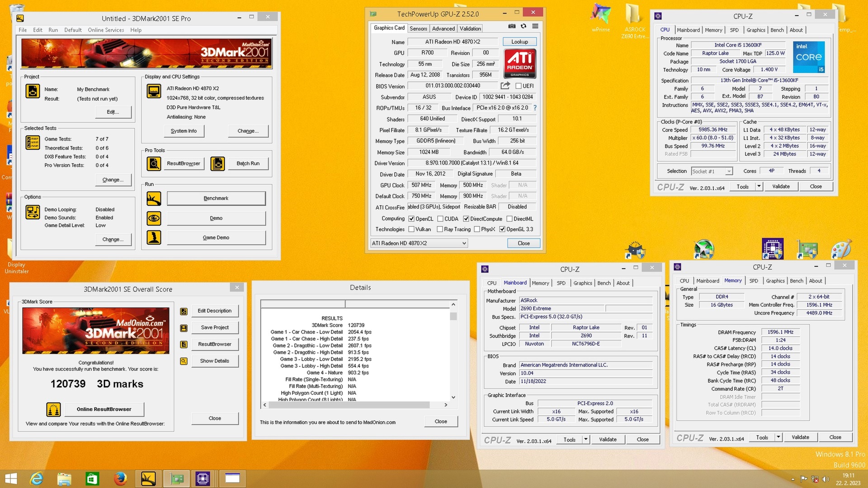Toggle the OpenCL checkbox

coord(411,219)
